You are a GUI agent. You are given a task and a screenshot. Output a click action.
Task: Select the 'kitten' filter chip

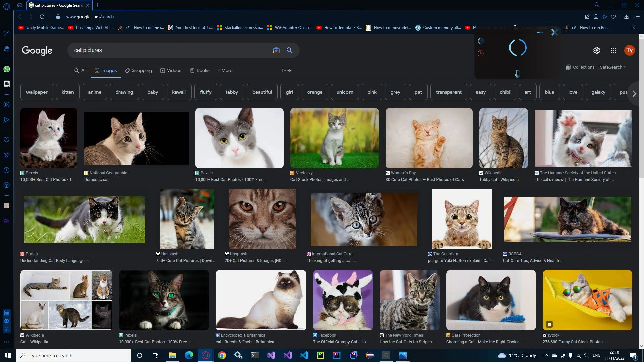(x=68, y=92)
